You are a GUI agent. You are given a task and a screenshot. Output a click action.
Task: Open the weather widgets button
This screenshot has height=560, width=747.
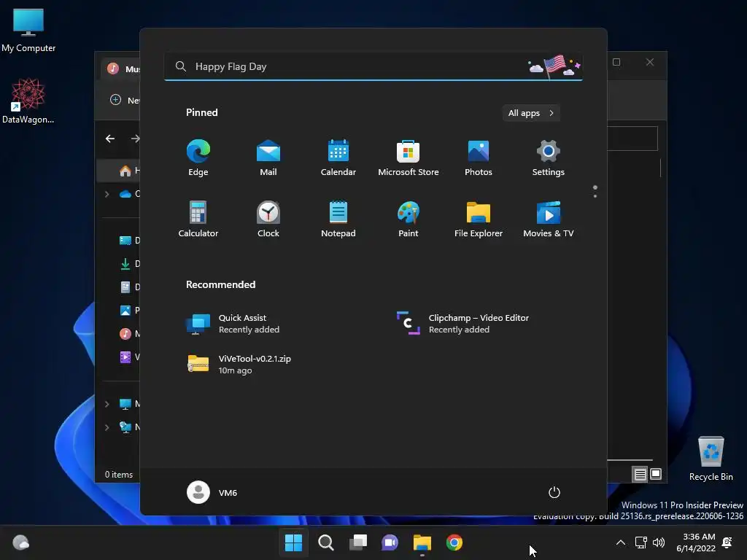click(20, 542)
